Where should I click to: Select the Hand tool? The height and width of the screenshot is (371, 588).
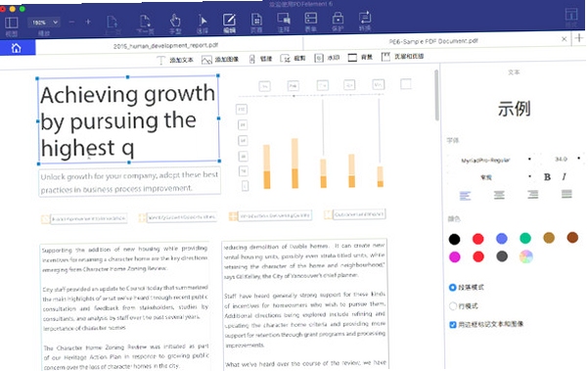[175, 24]
